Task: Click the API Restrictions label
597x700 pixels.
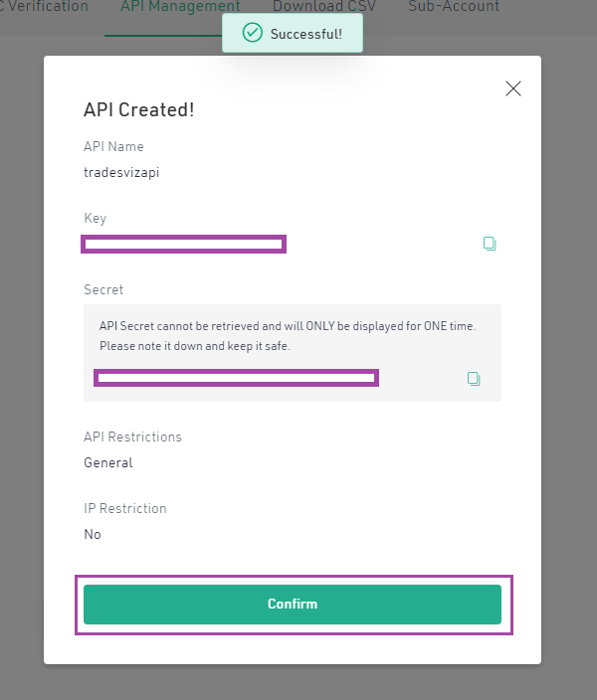Action: [132, 437]
